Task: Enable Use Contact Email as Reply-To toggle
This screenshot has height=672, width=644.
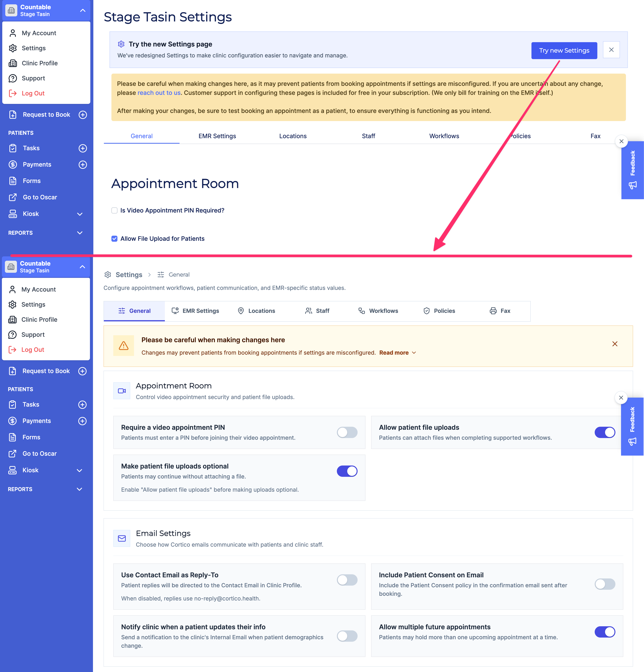Action: click(347, 580)
